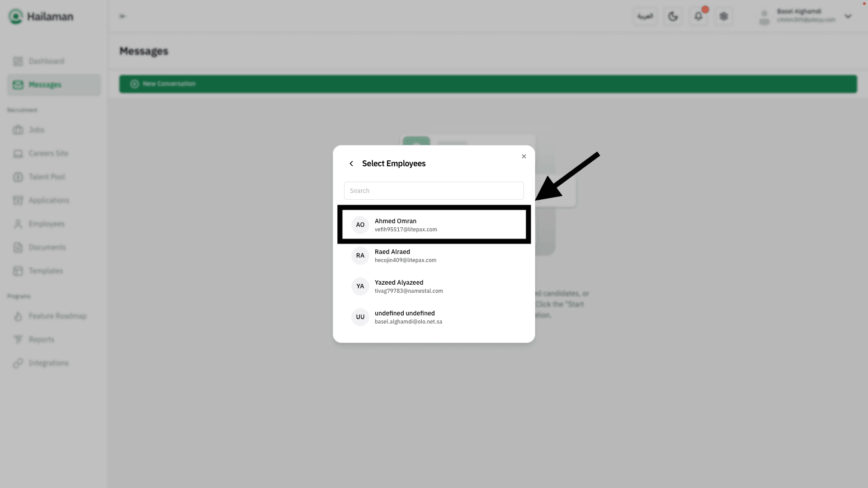Go to Talent Pool page
868x488 pixels.
[x=47, y=177]
